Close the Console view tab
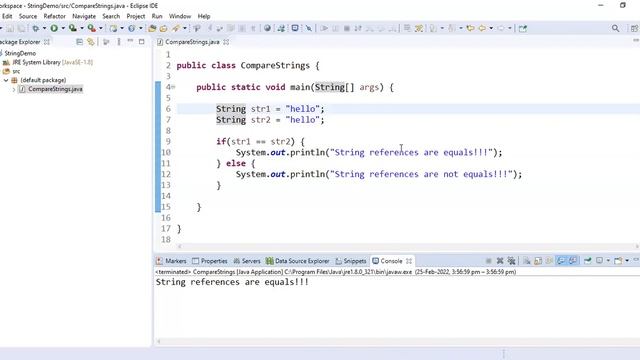This screenshot has width=640, height=360. (409, 261)
